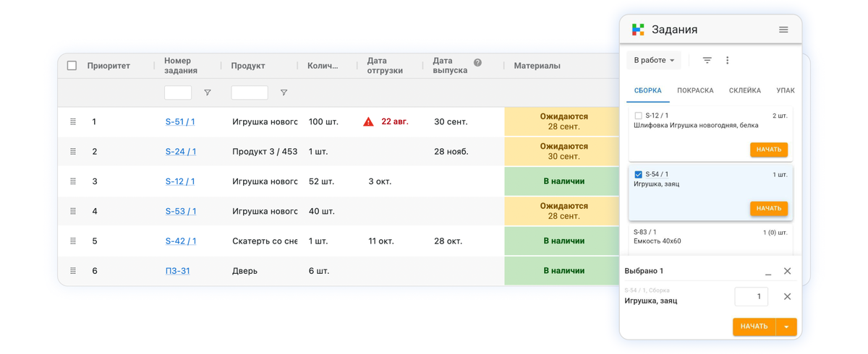Switch to the УПАК tab
Image resolution: width=868 pixels, height=354 pixels.
[x=786, y=90]
